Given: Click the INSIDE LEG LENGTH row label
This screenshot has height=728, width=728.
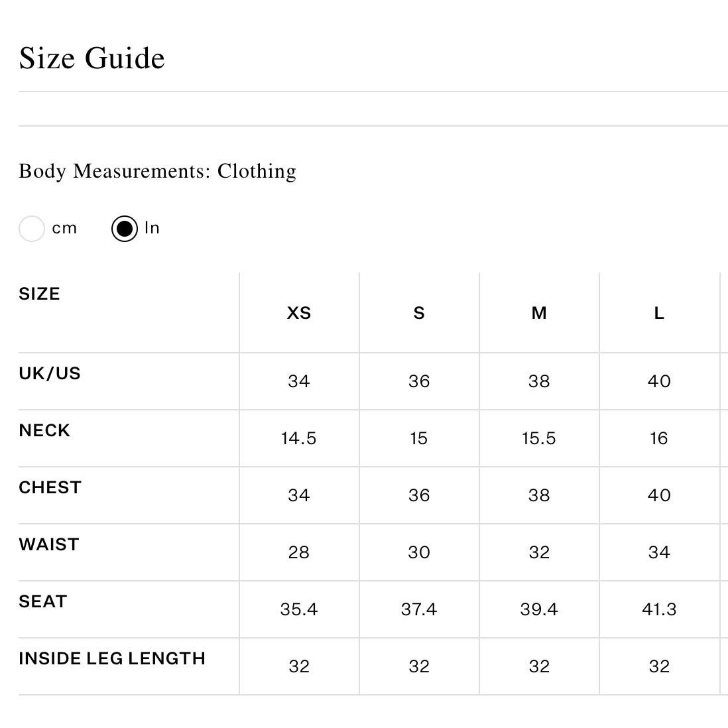Looking at the screenshot, I should 112,658.
